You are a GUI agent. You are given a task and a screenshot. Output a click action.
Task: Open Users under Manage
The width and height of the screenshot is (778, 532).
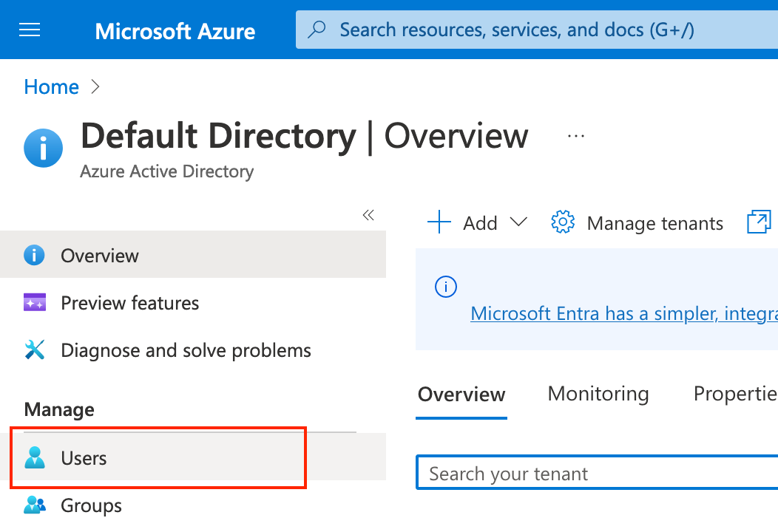click(193, 457)
